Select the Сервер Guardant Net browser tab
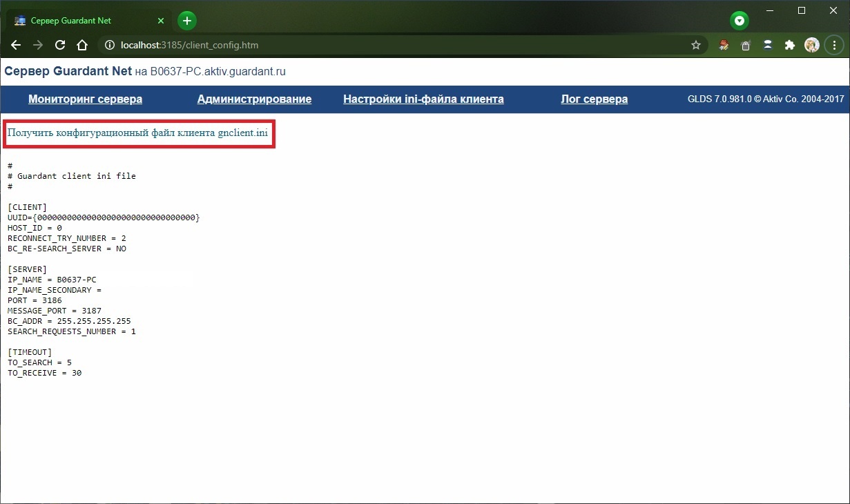The image size is (850, 504). [76, 21]
